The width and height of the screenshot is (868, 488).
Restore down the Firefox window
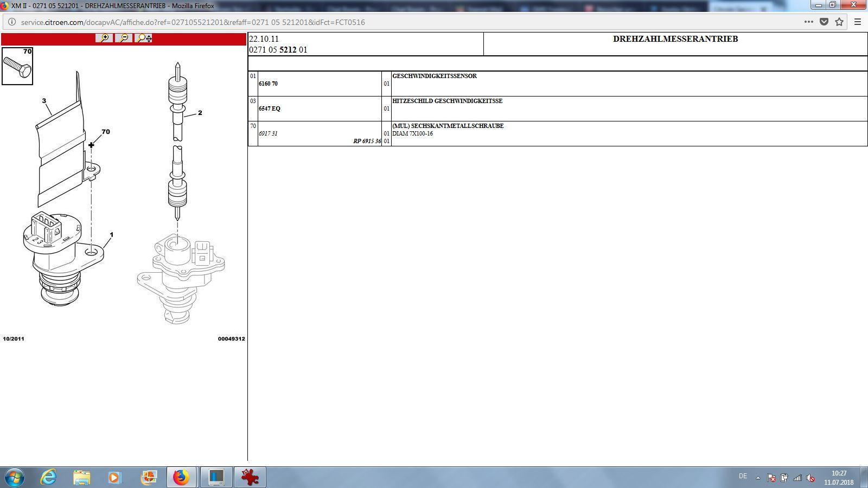[x=833, y=5]
